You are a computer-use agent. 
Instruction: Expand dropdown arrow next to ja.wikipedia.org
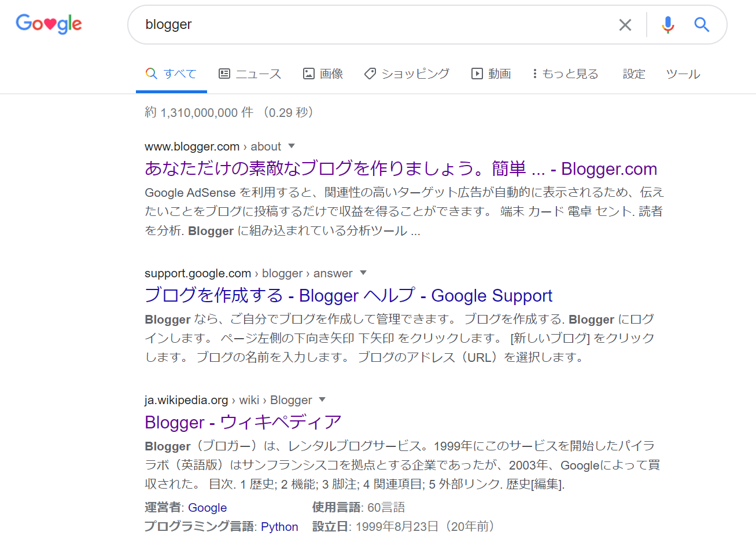tap(322, 399)
